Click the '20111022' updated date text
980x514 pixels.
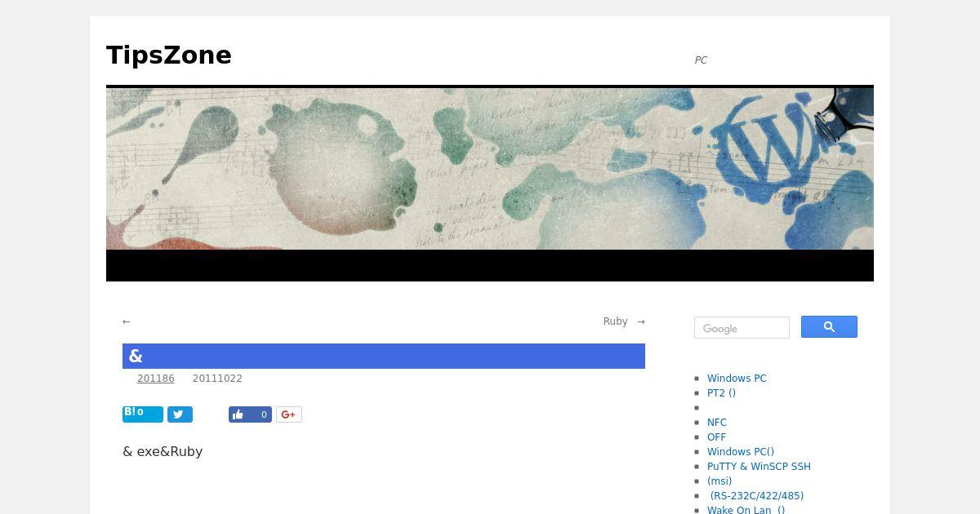point(217,379)
